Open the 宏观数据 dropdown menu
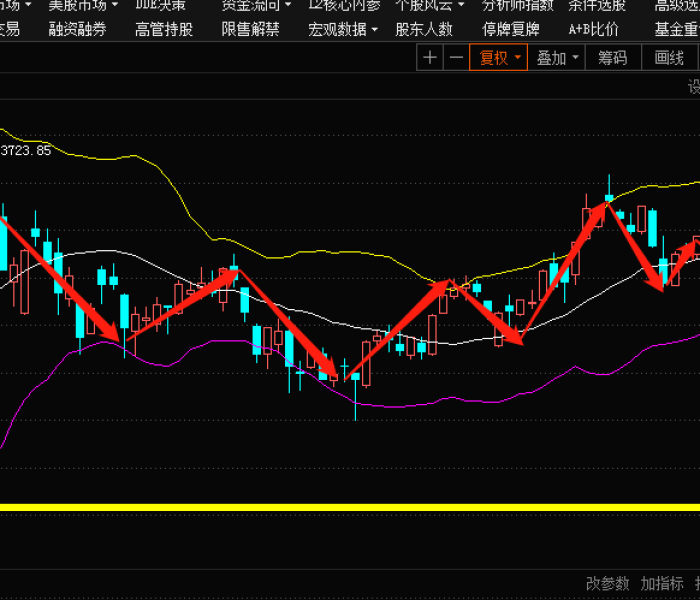The width and height of the screenshot is (700, 600). 343,29
